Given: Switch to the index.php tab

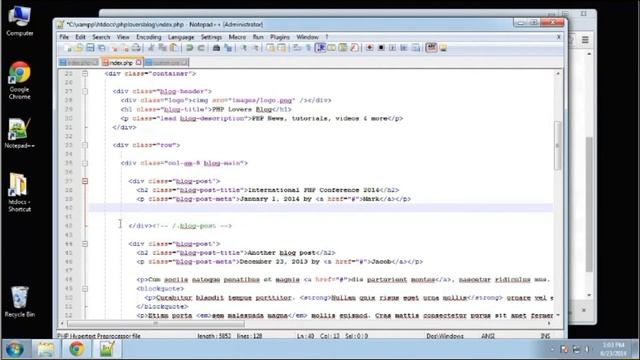Looking at the screenshot, I should [121, 62].
